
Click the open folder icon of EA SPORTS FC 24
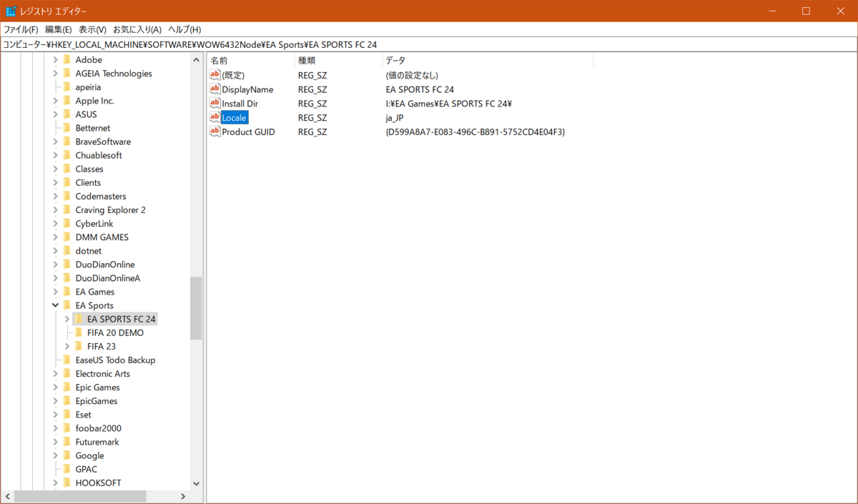pos(79,319)
